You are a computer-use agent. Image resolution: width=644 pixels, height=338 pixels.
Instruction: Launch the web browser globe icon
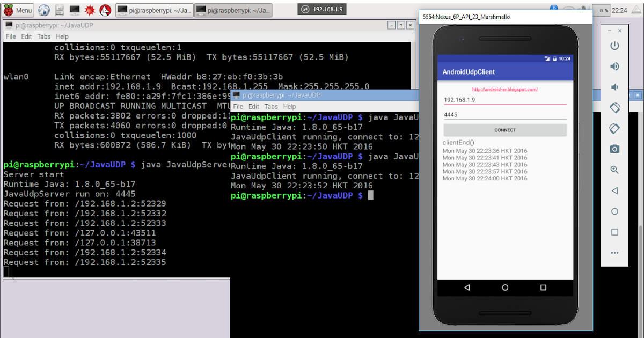click(44, 10)
